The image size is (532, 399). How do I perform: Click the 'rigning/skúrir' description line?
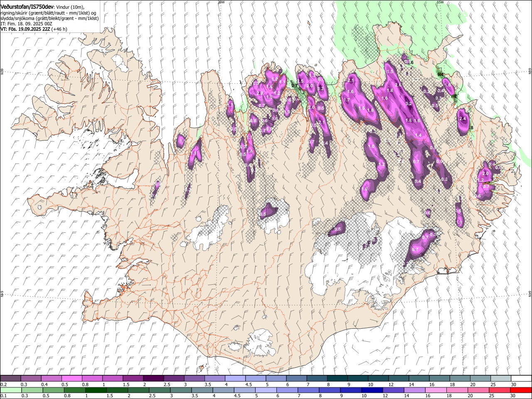coord(49,13)
